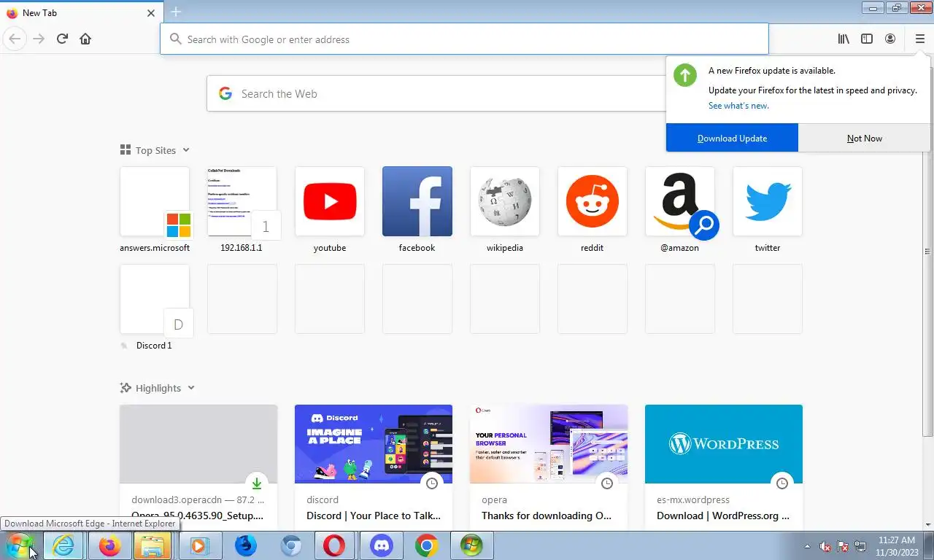Follow the See what's new link
The image size is (934, 560).
click(738, 106)
